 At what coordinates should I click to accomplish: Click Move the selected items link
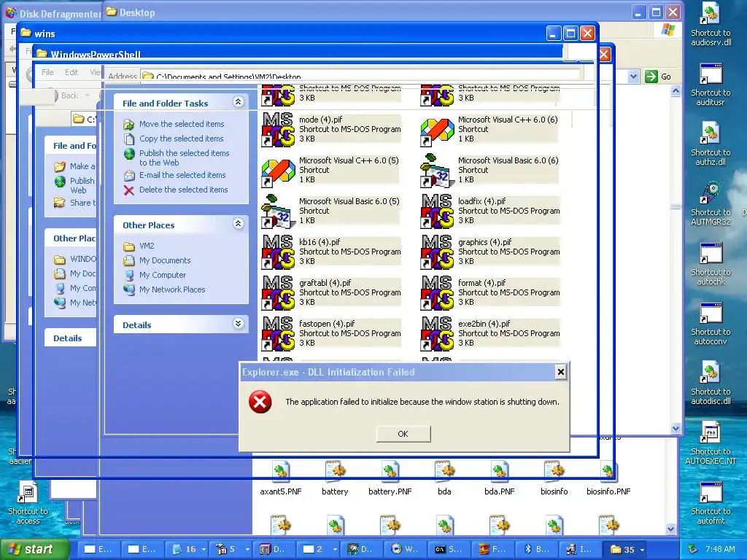pos(182,124)
